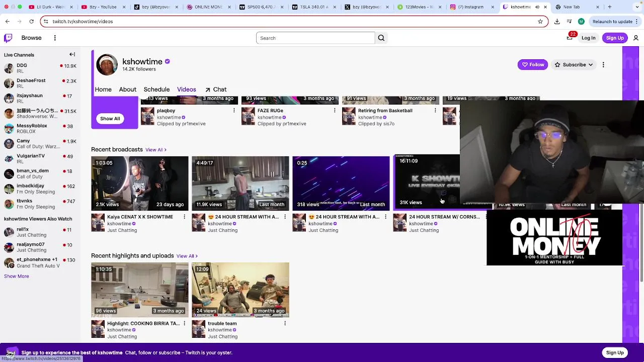Open the Chrome profile avatar M

click(581, 21)
